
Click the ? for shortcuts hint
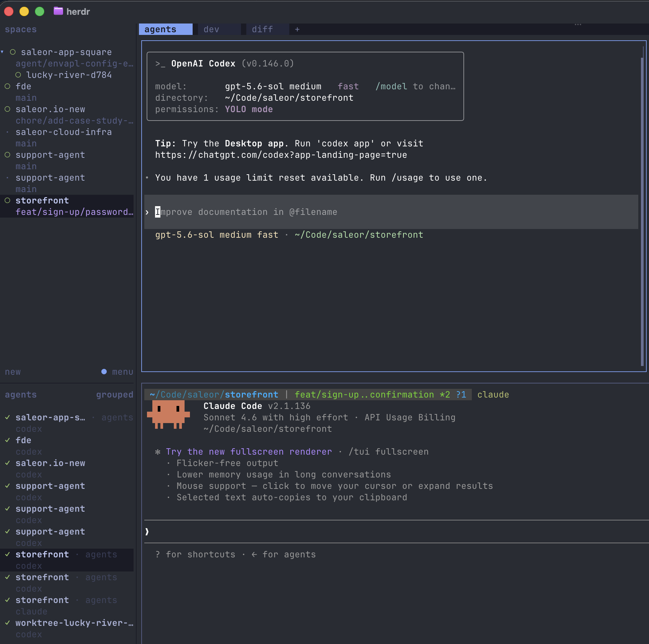[195, 555]
